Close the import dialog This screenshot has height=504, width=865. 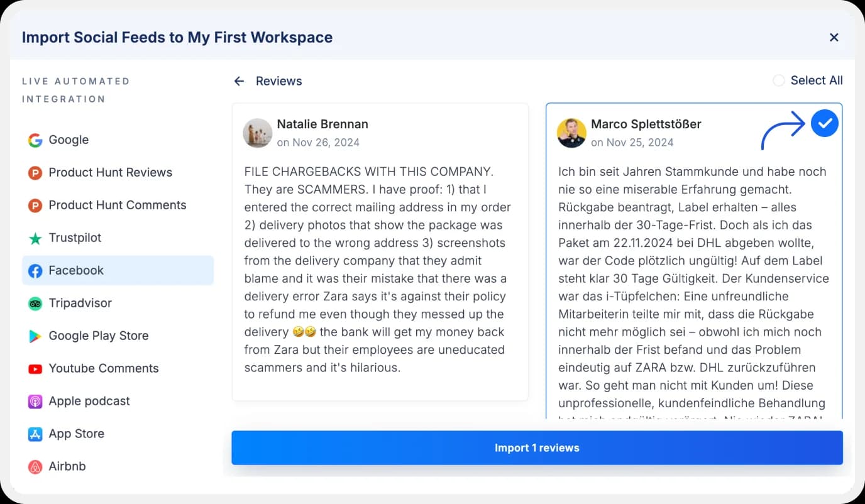(834, 37)
